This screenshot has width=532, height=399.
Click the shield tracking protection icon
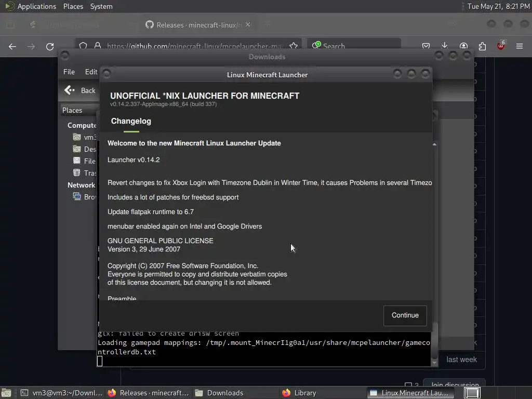point(83,46)
